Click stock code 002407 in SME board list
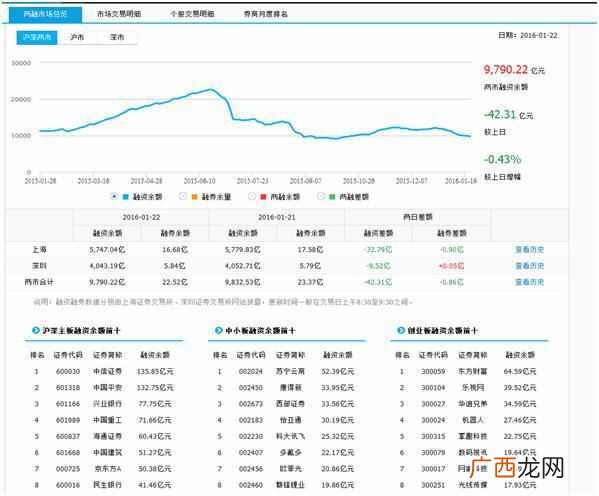This screenshot has height=496, width=599. pos(251,452)
